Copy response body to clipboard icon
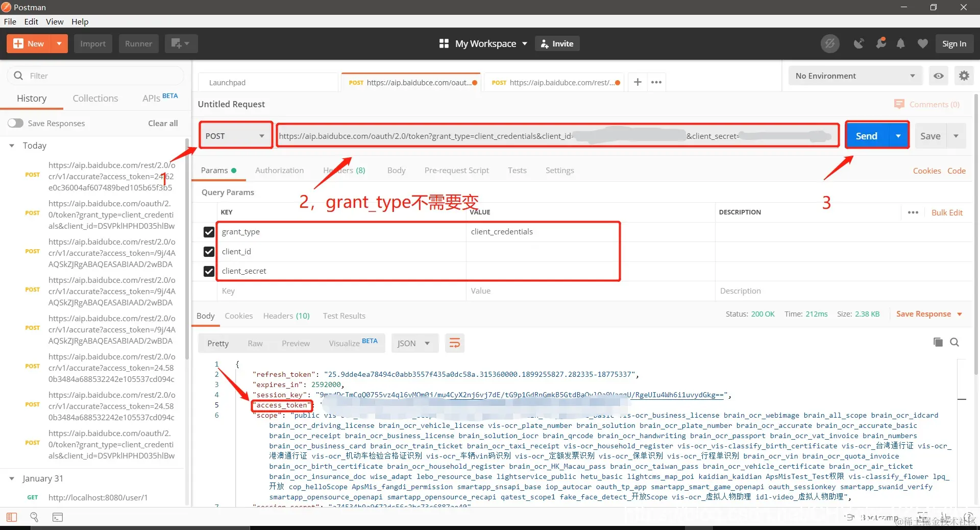980x530 pixels. point(938,342)
